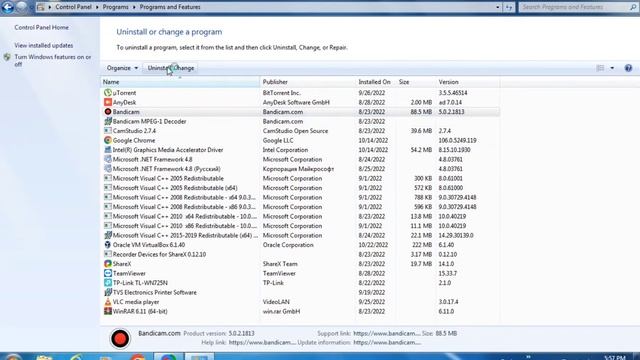640x360 pixels.
Task: Open the address bar history dropdown
Action: (498, 7)
